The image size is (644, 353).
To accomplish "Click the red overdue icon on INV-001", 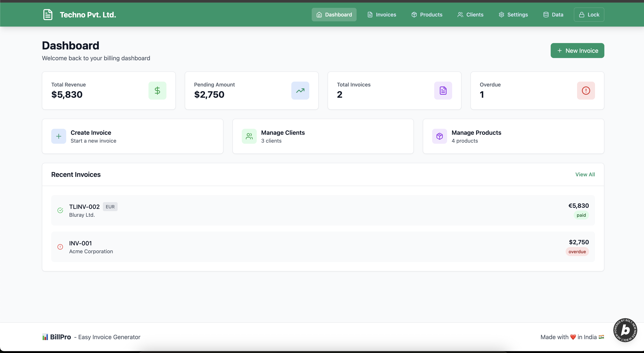I will pyautogui.click(x=60, y=247).
